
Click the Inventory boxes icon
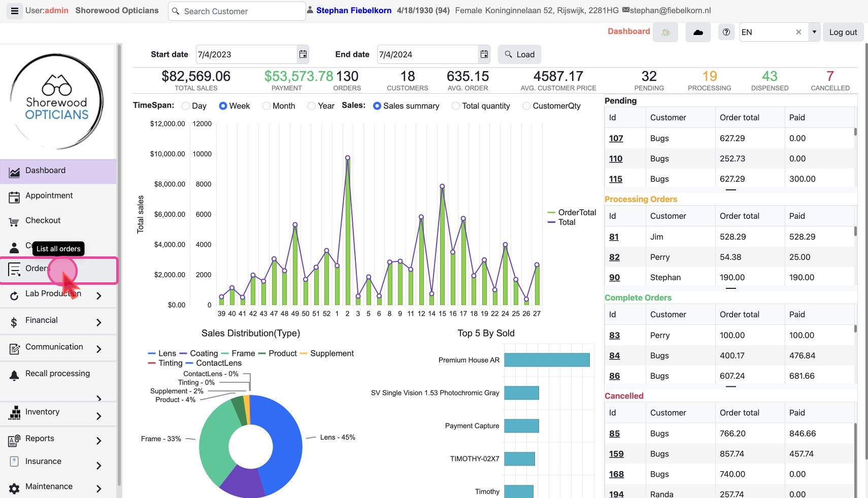(x=14, y=413)
